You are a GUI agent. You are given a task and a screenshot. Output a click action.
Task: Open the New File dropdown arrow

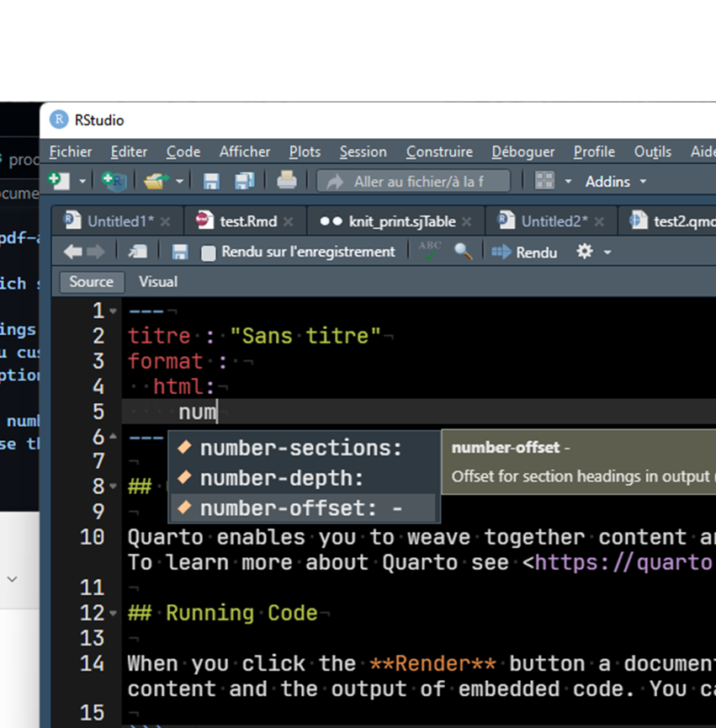coord(82,181)
